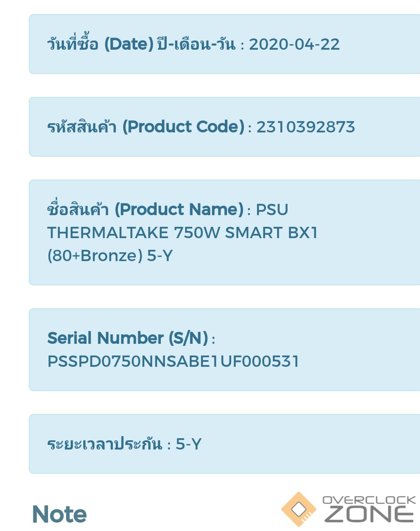Tap the ชื่อสินค้า Thai label
The image size is (420, 531).
pyautogui.click(x=78, y=210)
